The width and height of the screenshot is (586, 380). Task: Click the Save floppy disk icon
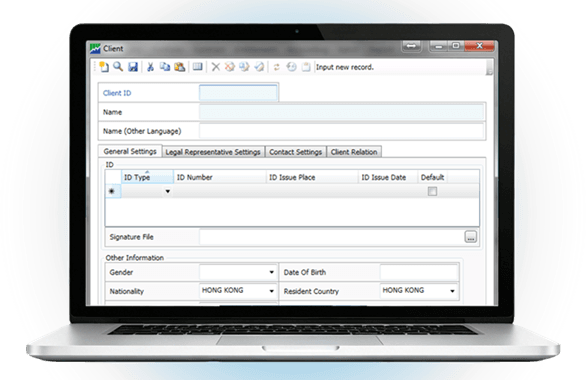click(133, 67)
